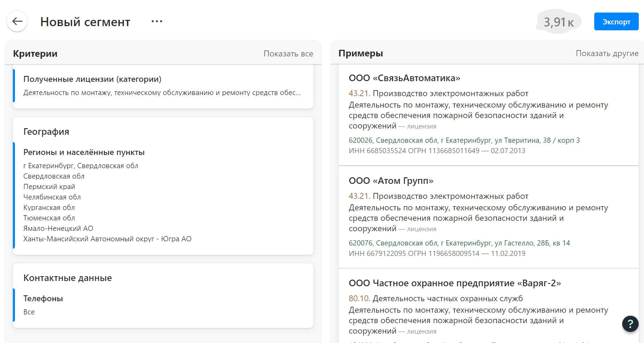Click the Примеры panel heading

tap(360, 53)
